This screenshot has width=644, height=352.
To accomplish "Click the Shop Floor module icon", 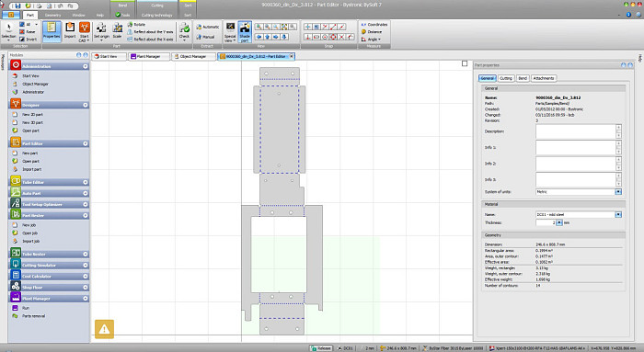I will (16, 287).
